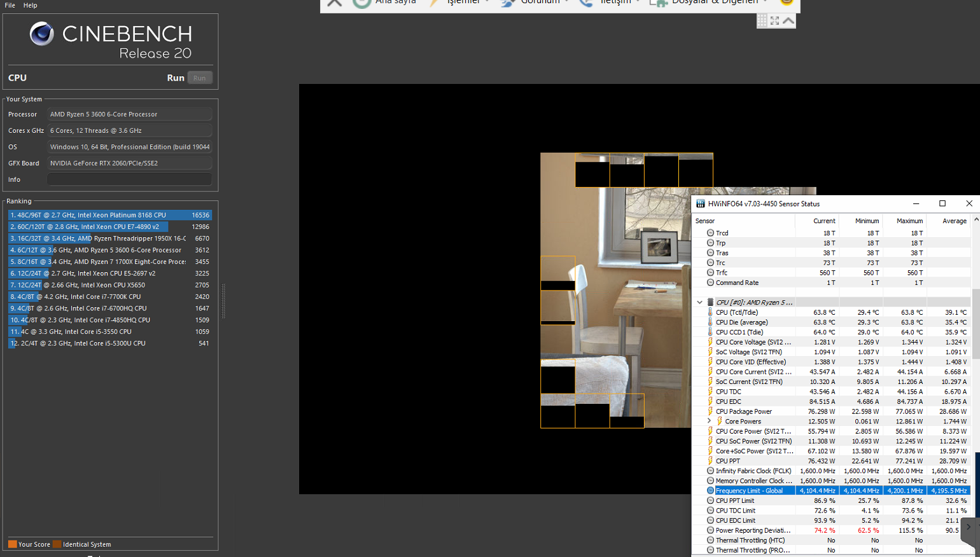Click thermometer icon beside CPU Die (average)

point(710,322)
